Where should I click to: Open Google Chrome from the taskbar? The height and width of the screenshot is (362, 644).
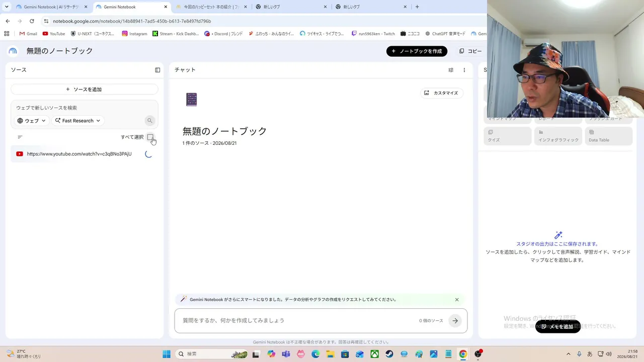[x=463, y=354]
